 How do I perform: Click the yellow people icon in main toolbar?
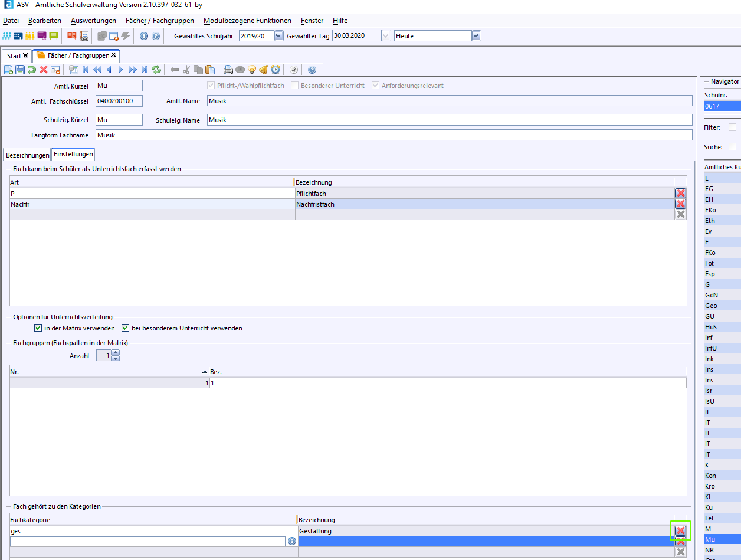click(x=29, y=36)
